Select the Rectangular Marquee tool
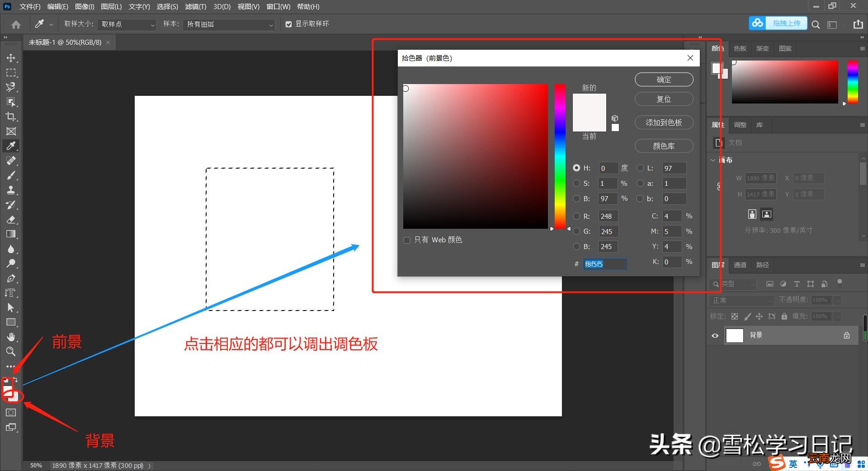The height and width of the screenshot is (471, 868). point(11,73)
